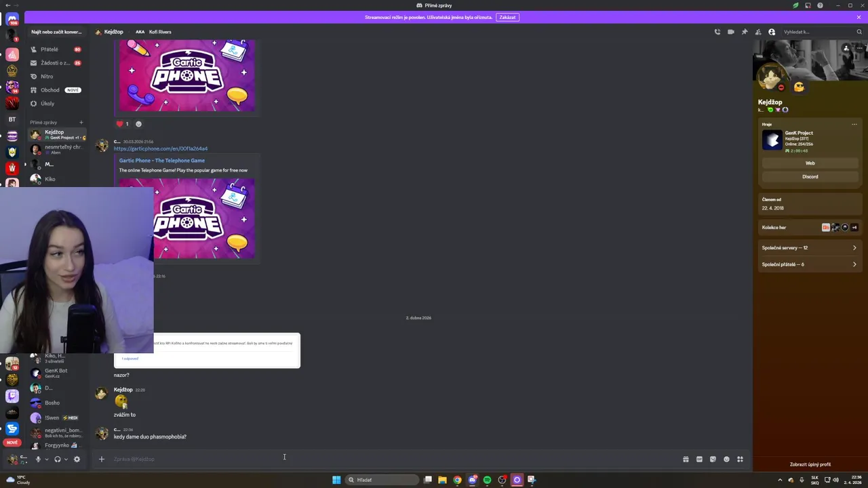Click the lower Gartic Phone embed image

204,218
